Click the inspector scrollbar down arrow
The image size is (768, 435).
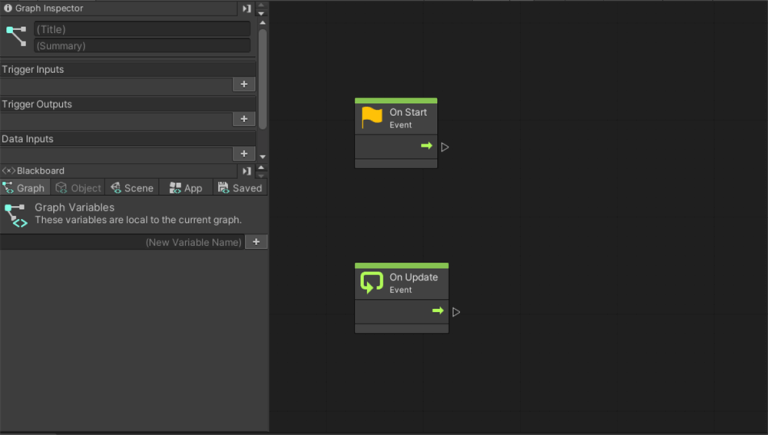coord(263,157)
